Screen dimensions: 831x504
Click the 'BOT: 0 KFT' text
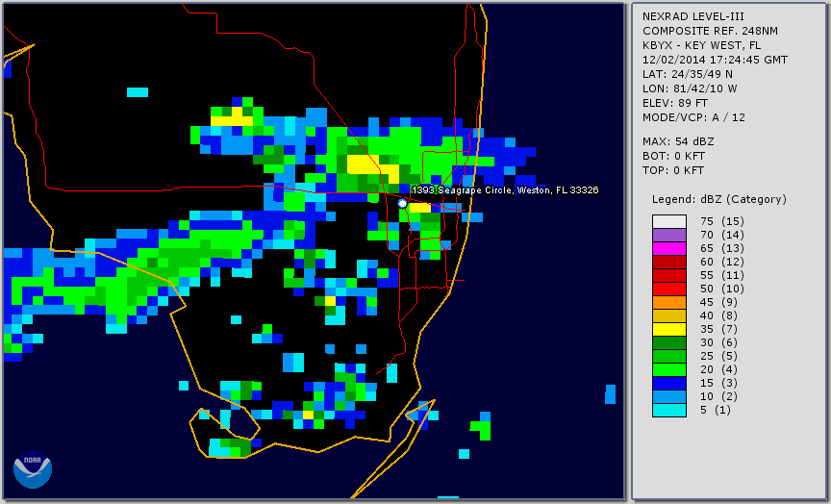coord(673,156)
